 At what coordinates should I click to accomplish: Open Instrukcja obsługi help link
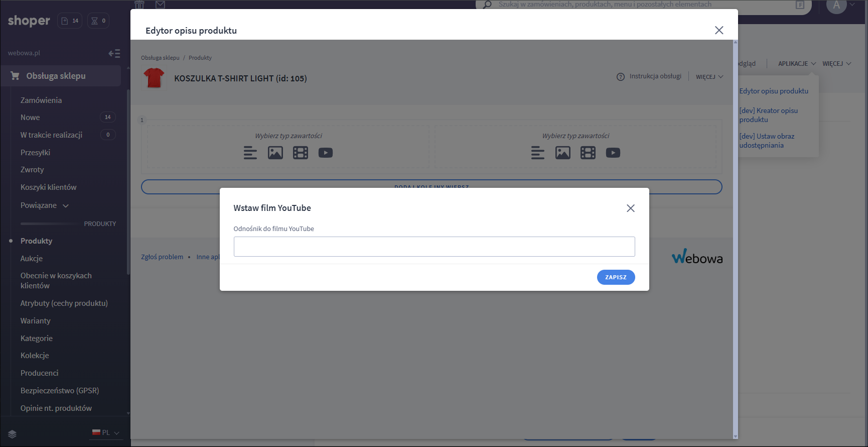pos(649,76)
